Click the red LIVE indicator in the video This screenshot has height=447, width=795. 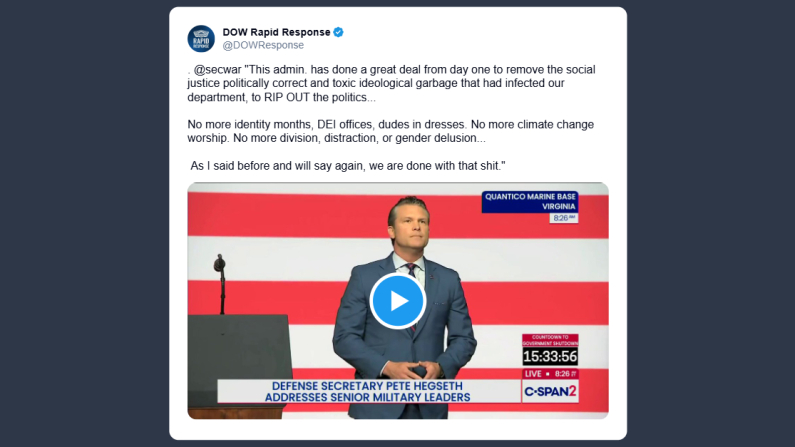click(x=533, y=374)
